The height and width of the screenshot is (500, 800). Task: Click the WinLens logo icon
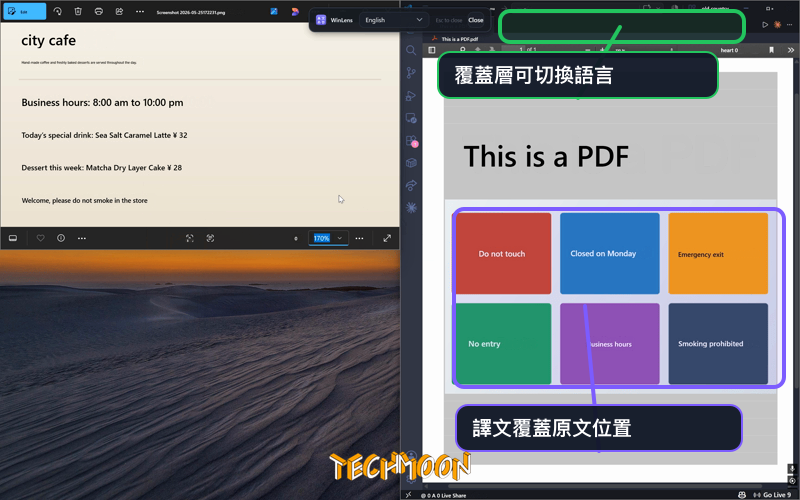[321, 20]
